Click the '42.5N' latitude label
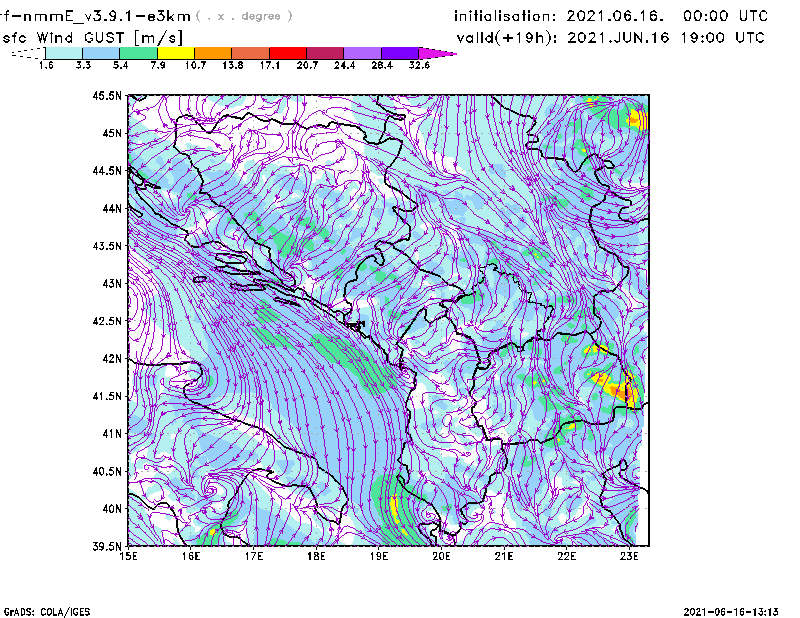 click(107, 321)
